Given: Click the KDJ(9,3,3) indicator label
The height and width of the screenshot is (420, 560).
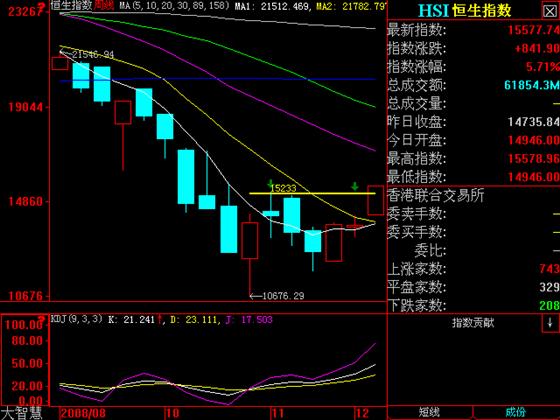Looking at the screenshot, I should click(76, 319).
